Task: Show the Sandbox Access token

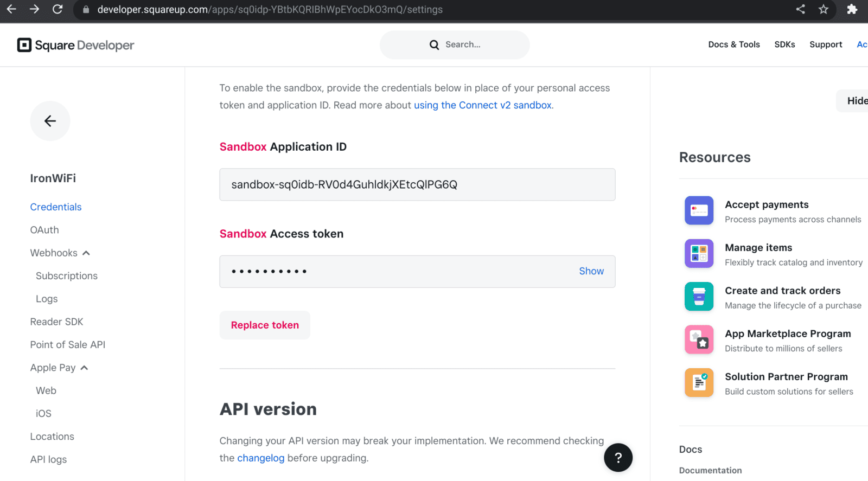Action: point(591,271)
